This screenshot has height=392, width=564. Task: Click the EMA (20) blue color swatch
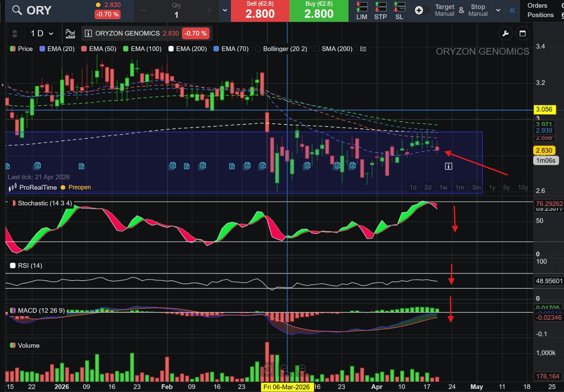42,49
